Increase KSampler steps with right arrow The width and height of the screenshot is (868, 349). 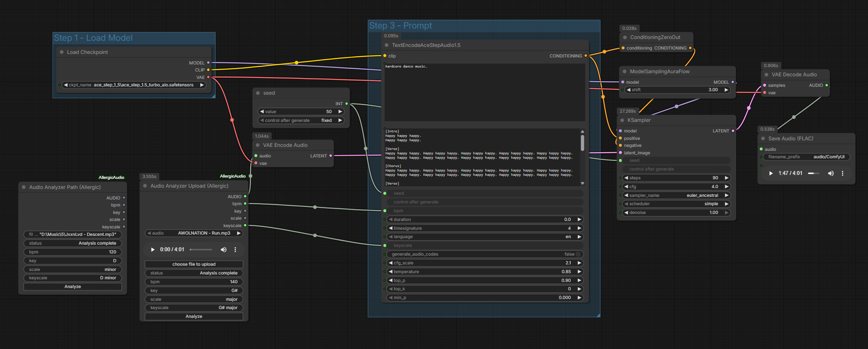coord(726,178)
